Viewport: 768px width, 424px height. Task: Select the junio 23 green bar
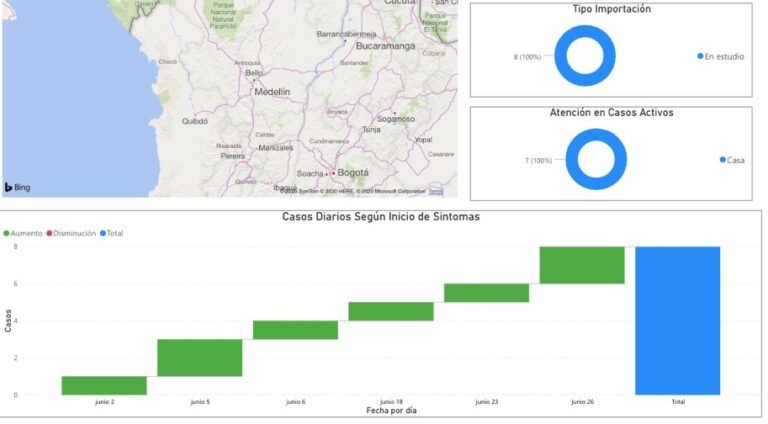tap(486, 293)
